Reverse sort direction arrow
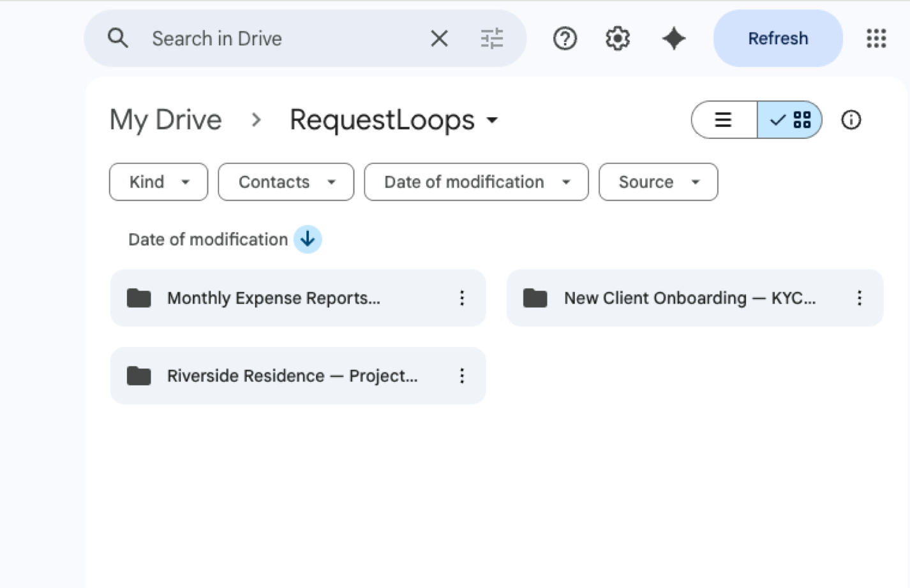 pos(308,239)
